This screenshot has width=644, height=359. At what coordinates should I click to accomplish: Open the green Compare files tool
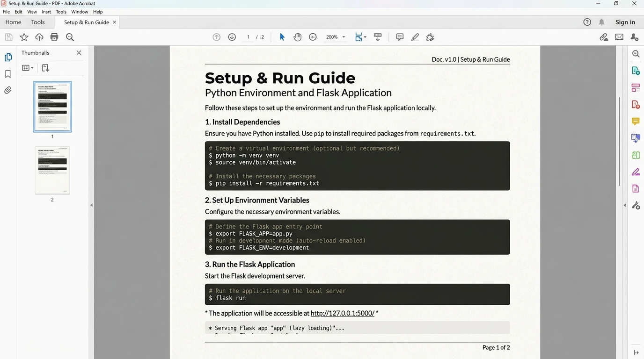click(636, 155)
